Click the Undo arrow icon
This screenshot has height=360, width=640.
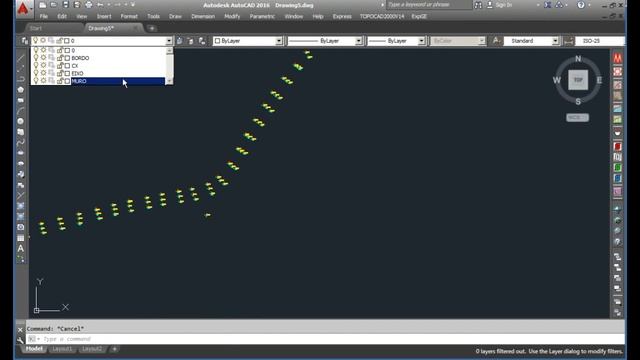pyautogui.click(x=100, y=5)
